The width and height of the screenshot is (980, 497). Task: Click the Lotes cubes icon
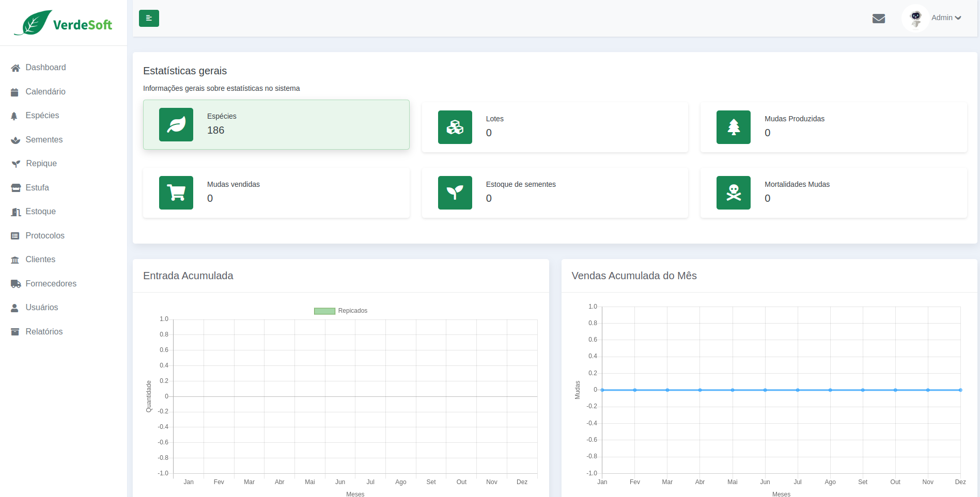(455, 127)
